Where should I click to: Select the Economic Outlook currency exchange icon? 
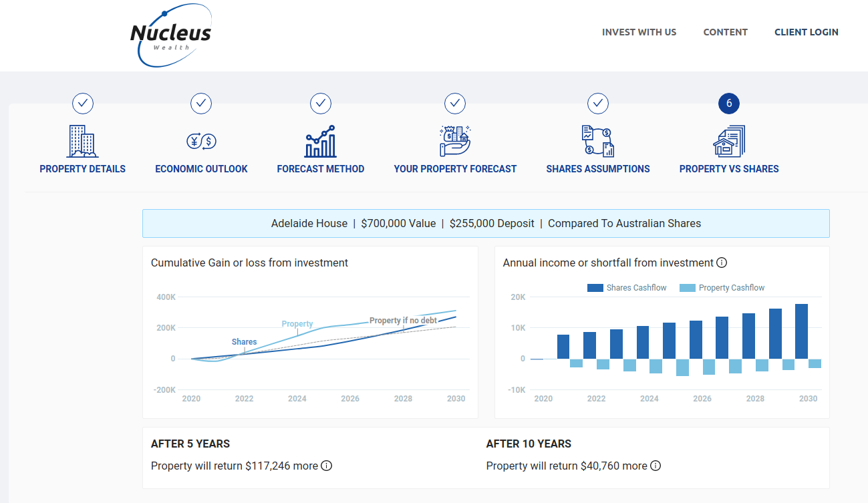(201, 141)
